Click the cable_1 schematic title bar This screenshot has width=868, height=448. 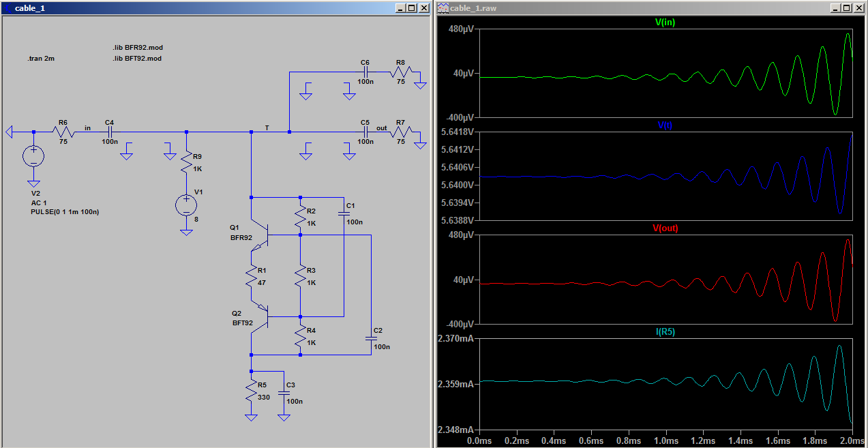pos(217,8)
